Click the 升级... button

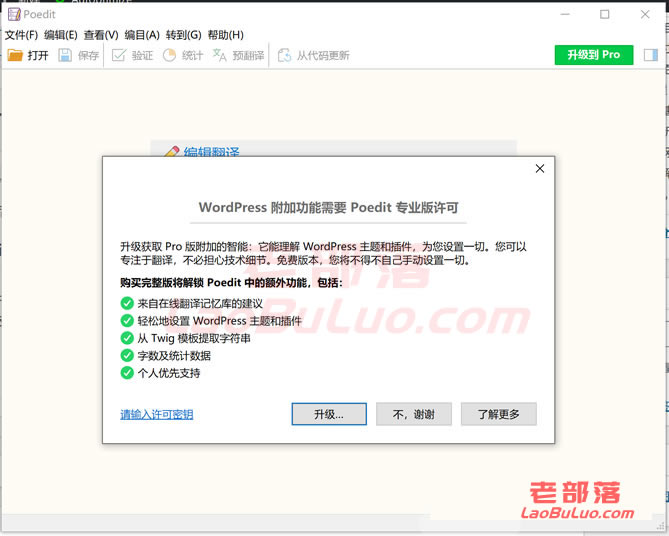point(329,414)
